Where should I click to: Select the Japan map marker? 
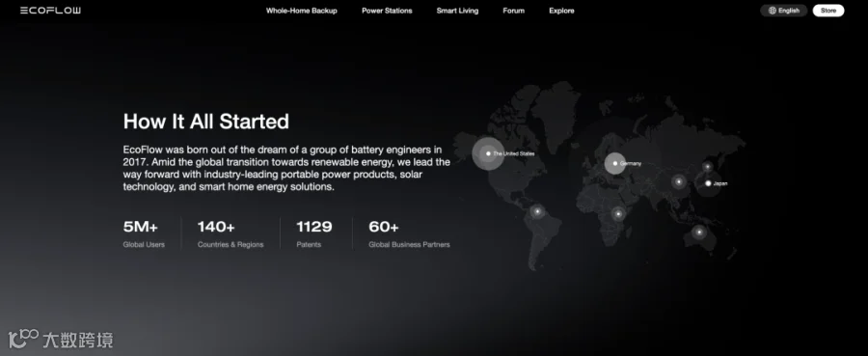pos(708,183)
